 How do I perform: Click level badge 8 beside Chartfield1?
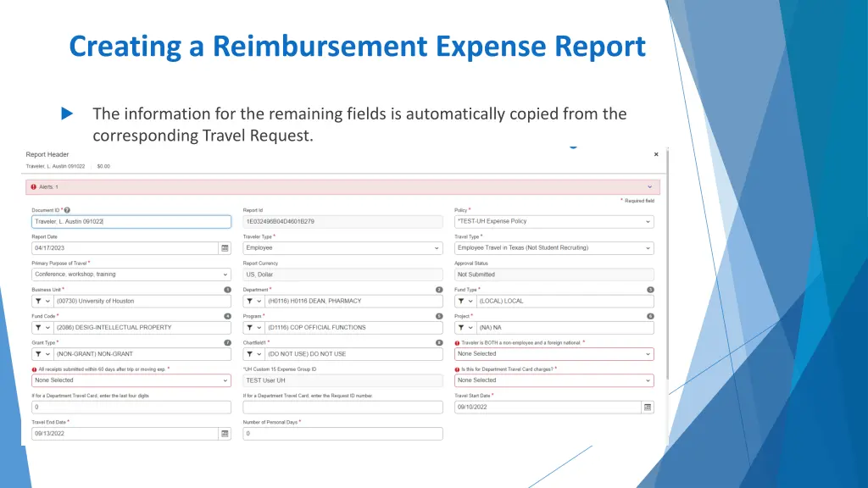(x=439, y=343)
